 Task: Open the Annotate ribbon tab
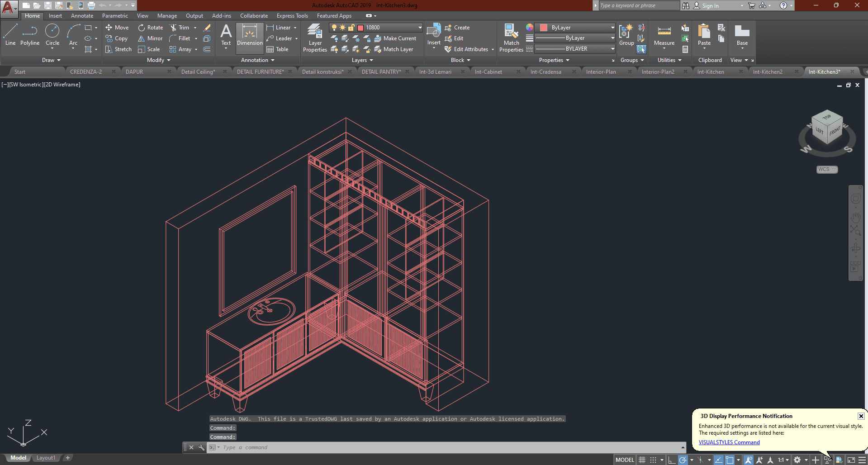[82, 16]
